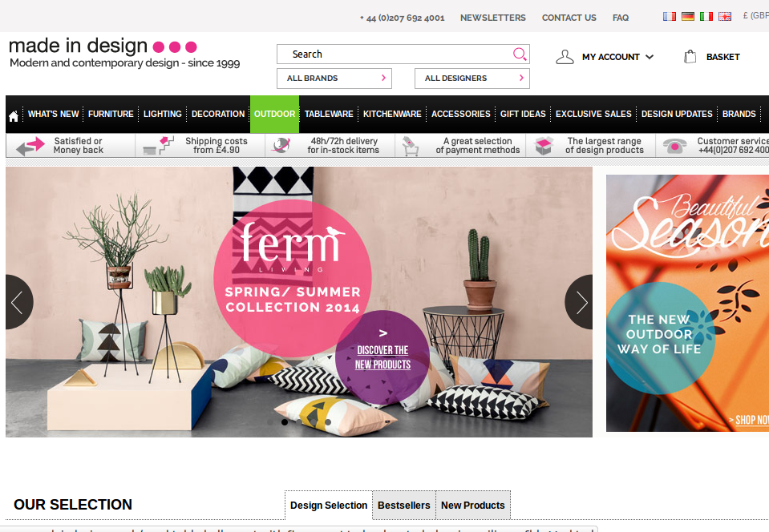The width and height of the screenshot is (769, 532).
Task: Click '48h/72h delivery for in-stock items' text
Action: (x=343, y=146)
